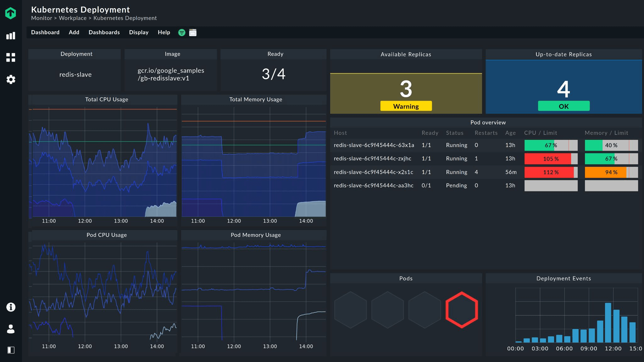Screen dimensions: 644x362
Task: Open the Help info sidebar icon
Action: tap(11, 307)
